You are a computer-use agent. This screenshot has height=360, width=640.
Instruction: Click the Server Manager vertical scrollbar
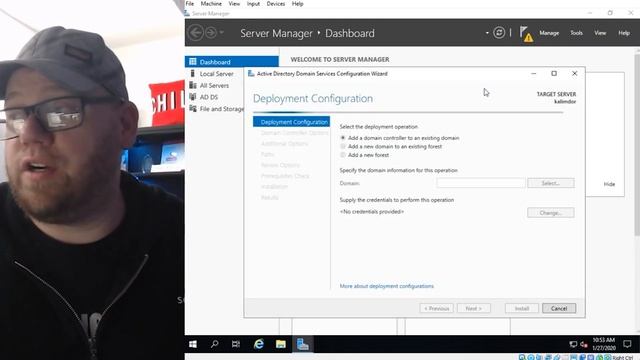click(637, 144)
